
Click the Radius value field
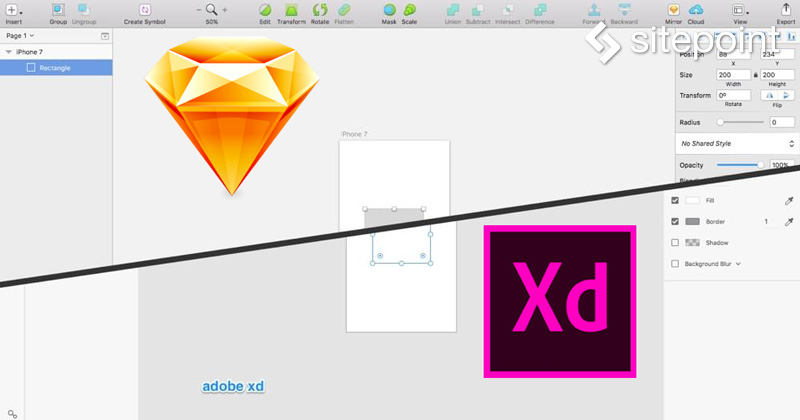pyautogui.click(x=782, y=122)
